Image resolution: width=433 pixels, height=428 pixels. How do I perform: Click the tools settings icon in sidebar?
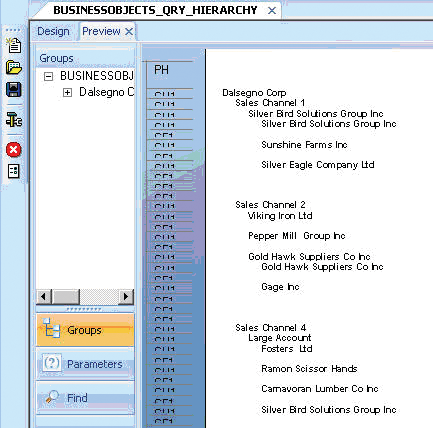pos(14,119)
